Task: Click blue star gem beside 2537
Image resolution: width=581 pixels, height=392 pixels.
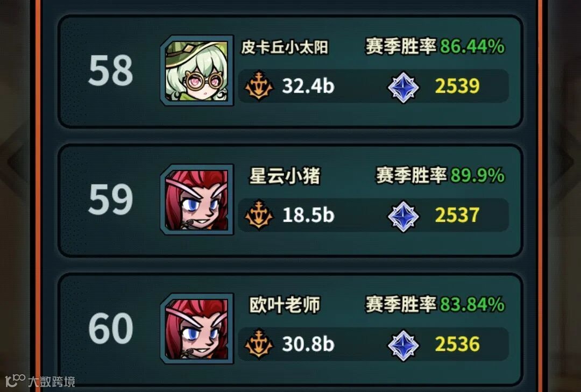Action: tap(403, 216)
